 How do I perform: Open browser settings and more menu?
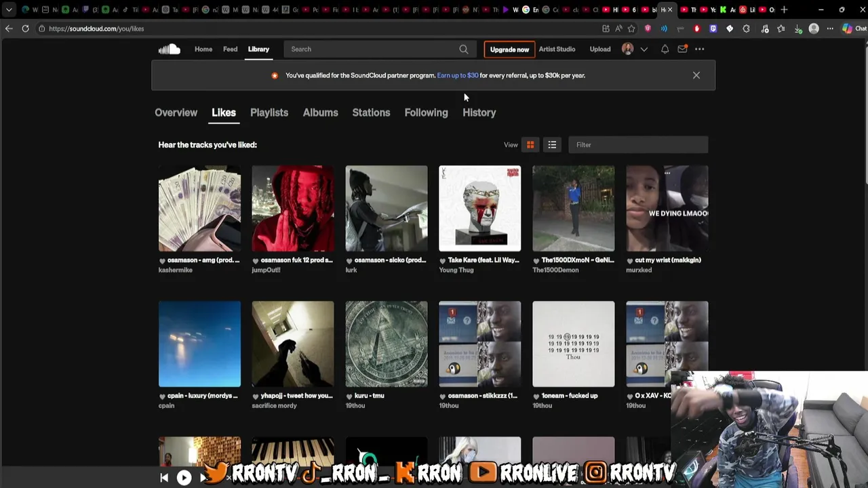(x=830, y=28)
